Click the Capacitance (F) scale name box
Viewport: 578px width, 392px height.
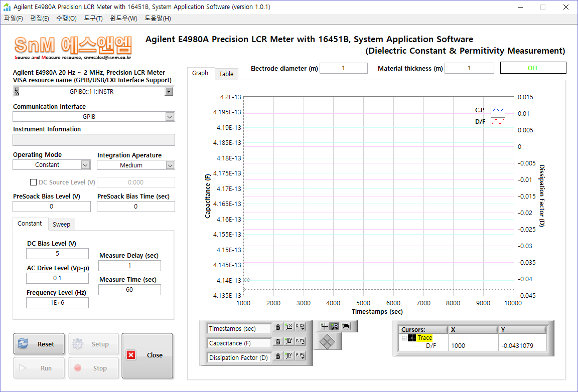coord(240,343)
